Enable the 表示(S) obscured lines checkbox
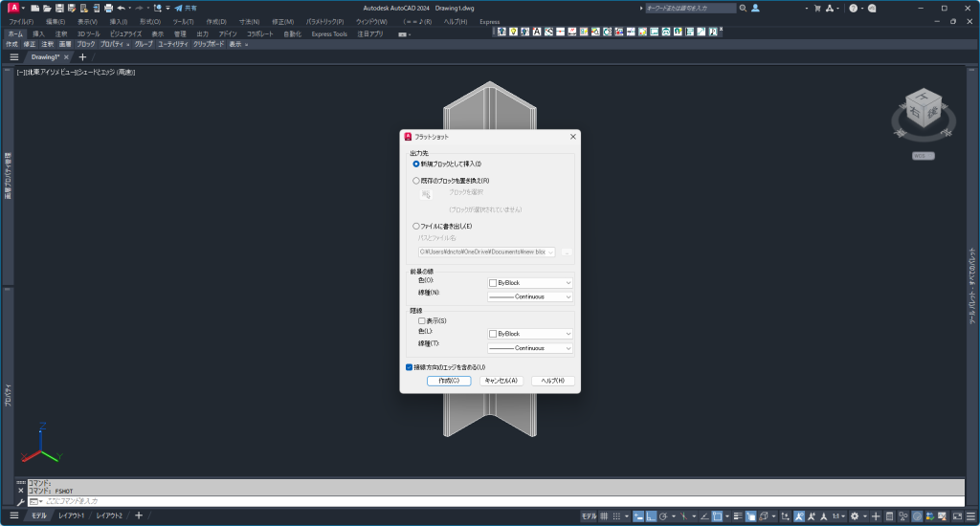Image resolution: width=980 pixels, height=526 pixels. (422, 320)
